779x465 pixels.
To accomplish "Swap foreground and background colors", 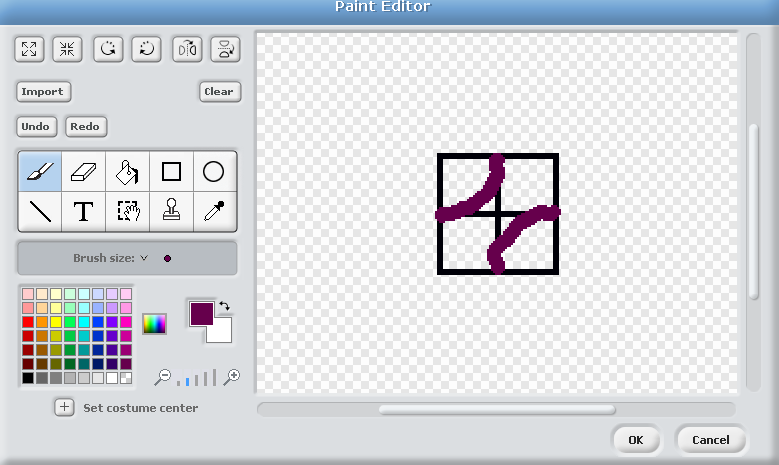I will click(226, 306).
